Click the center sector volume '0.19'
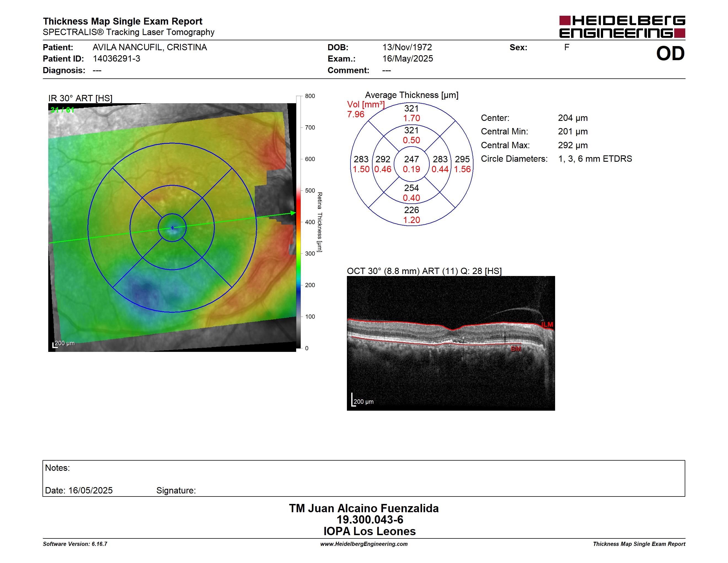Image resolution: width=728 pixels, height=563 pixels. click(x=411, y=169)
